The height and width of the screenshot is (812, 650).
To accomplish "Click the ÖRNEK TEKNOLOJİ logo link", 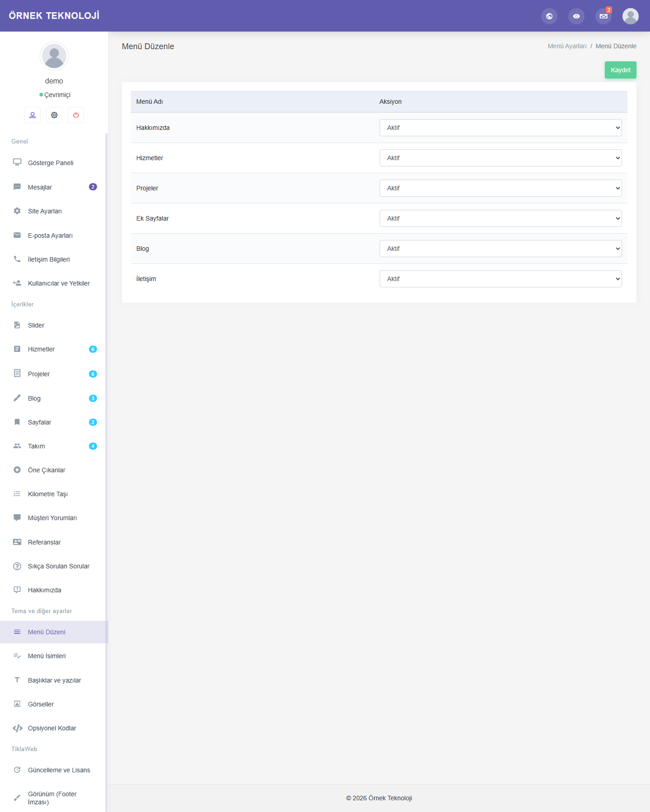I will point(54,16).
